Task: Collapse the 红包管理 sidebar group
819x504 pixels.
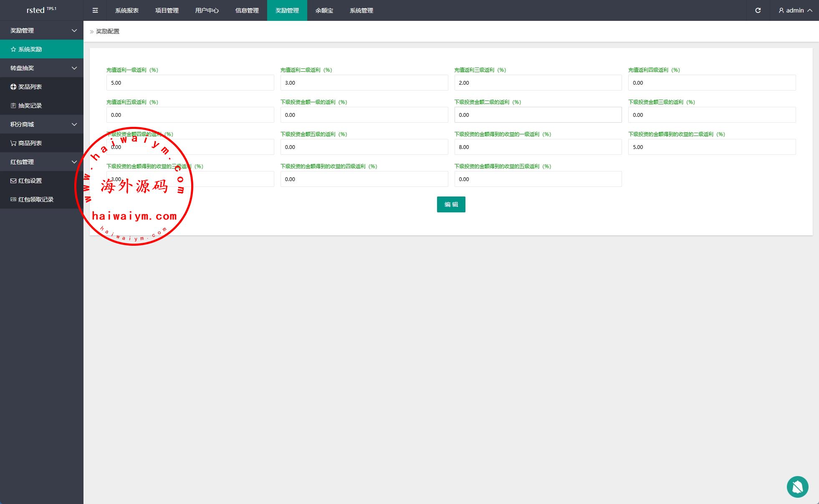Action: tap(42, 162)
